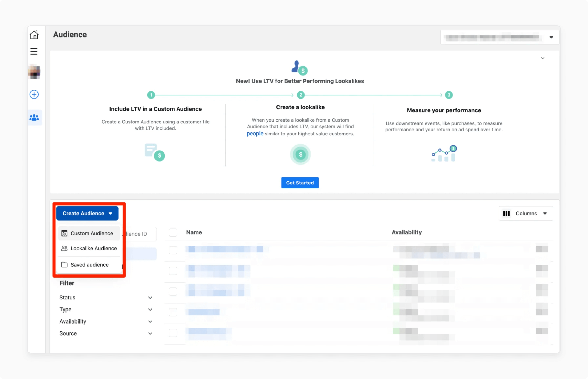Viewport: 588px width, 379px height.
Task: Open the hamburger menu in sidebar
Action: tap(34, 52)
